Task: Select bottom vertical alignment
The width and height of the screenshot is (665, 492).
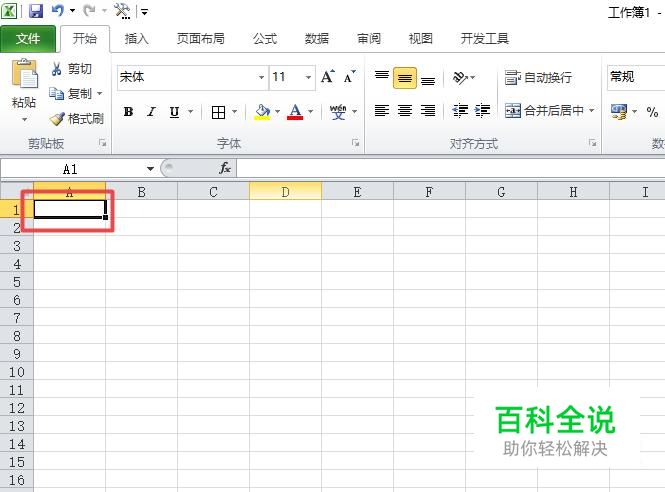Action: [428, 80]
